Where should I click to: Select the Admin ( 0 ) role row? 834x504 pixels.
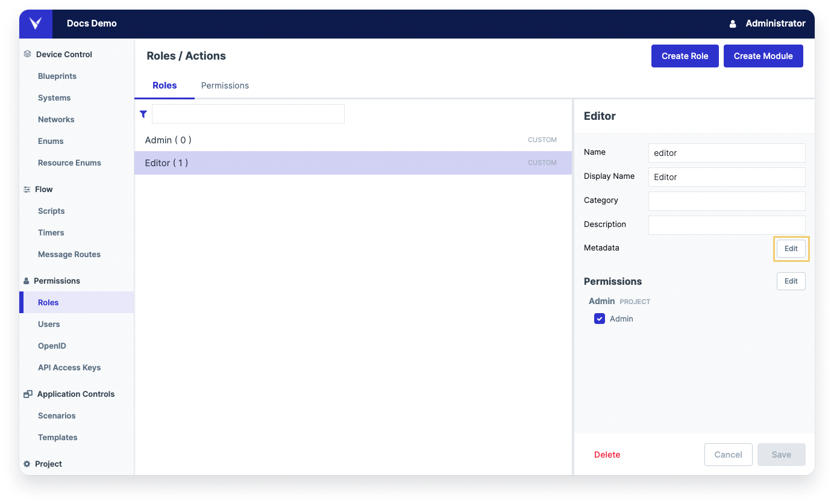pos(353,140)
